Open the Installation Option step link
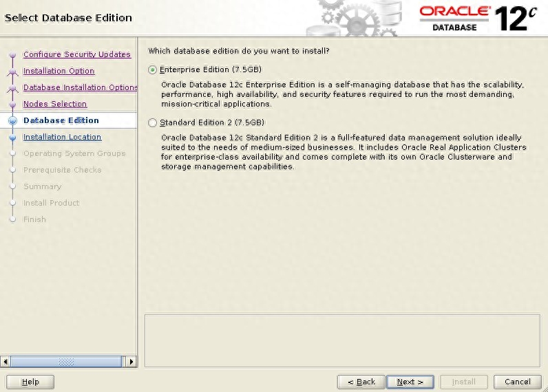This screenshot has height=392, width=548. tap(59, 71)
